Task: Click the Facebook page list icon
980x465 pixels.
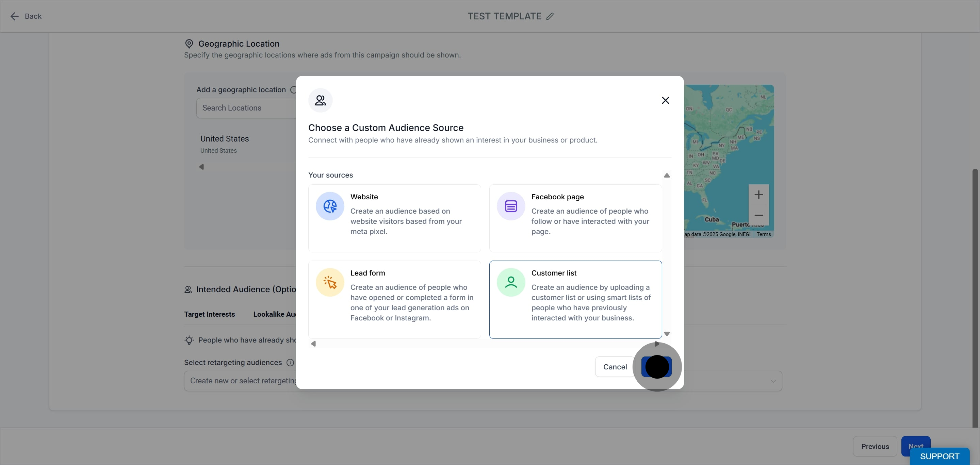Action: click(511, 206)
